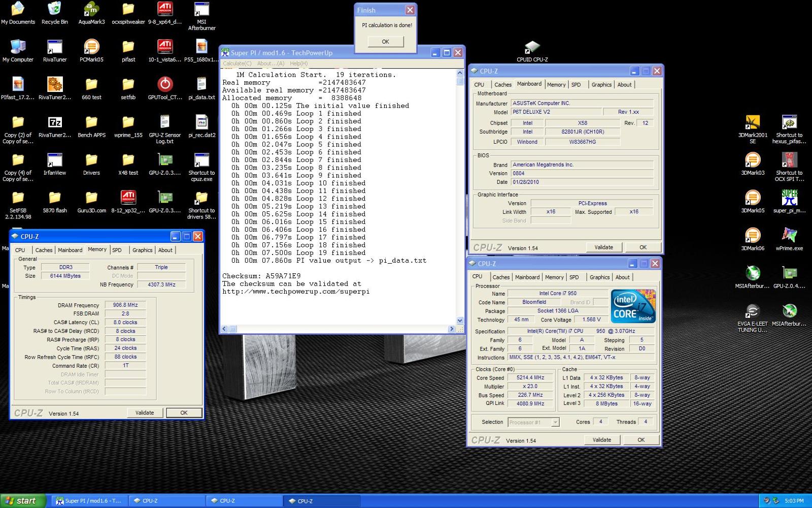
Task: Select Graphics tab in Mainboard CPU-Z window
Action: pyautogui.click(x=601, y=85)
